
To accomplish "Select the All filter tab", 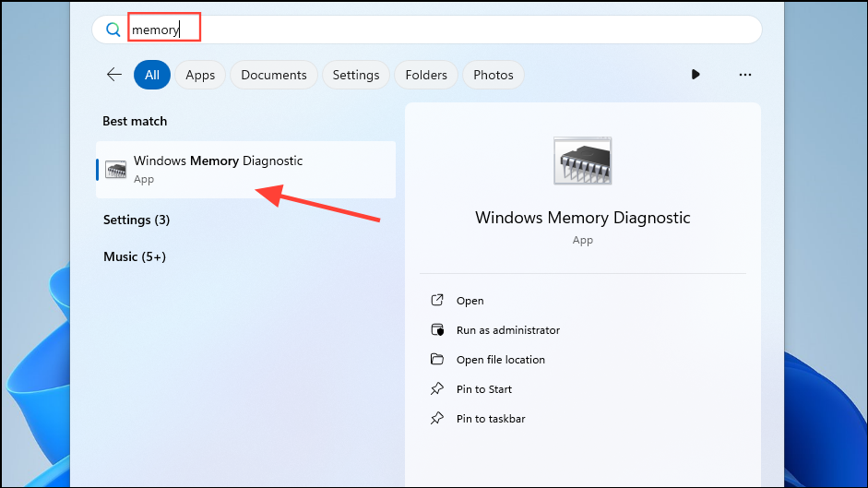I will click(152, 75).
